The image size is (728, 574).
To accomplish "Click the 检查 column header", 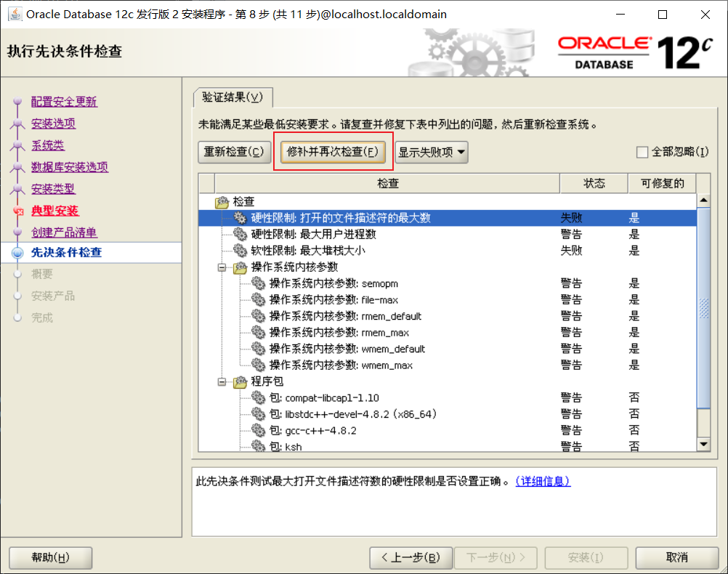I will pos(387,183).
